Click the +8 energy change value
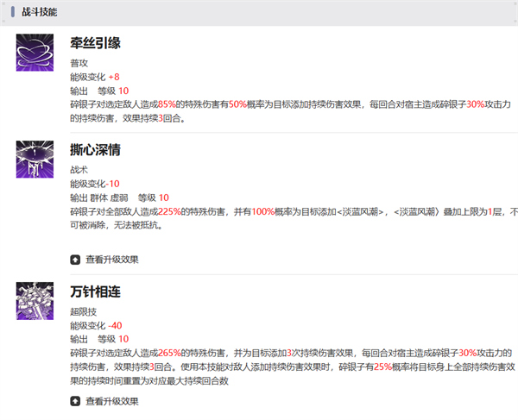The image size is (518, 420). 114,77
